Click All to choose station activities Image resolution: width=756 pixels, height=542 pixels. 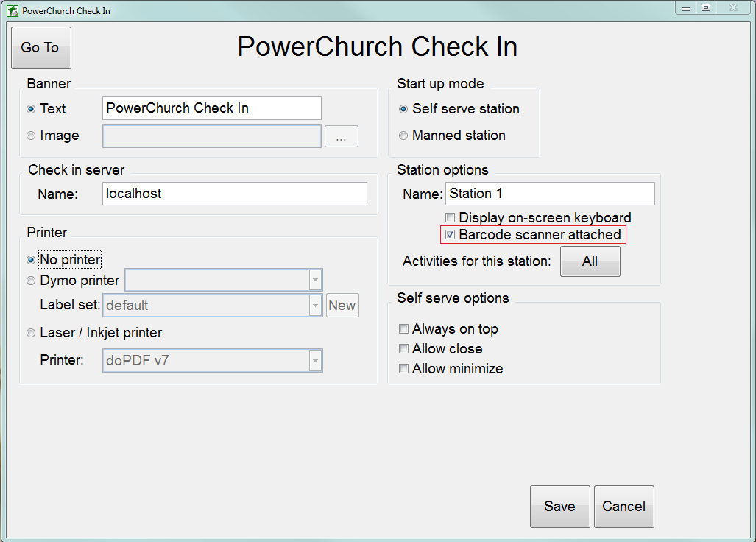(590, 261)
